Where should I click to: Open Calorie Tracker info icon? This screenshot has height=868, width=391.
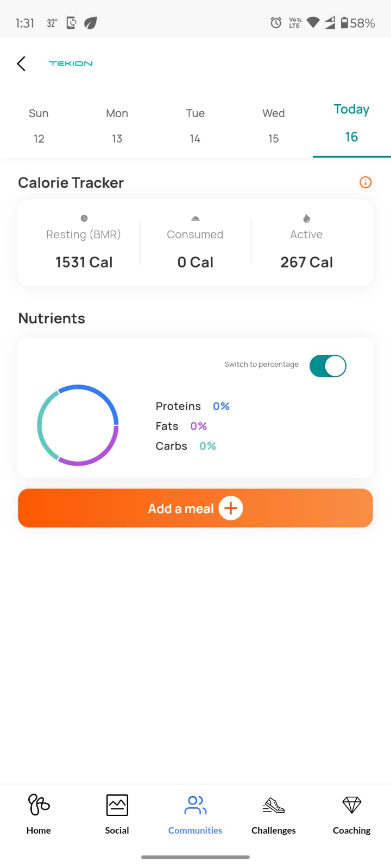tap(365, 182)
